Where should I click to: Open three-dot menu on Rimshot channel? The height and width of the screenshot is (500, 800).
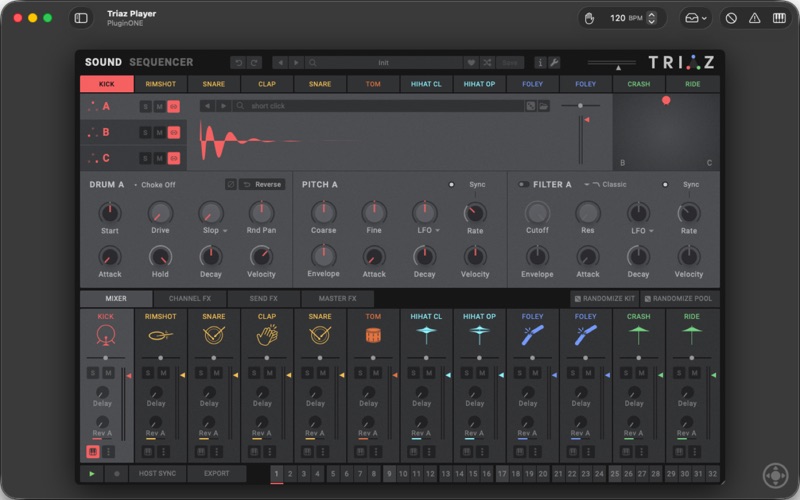click(163, 452)
